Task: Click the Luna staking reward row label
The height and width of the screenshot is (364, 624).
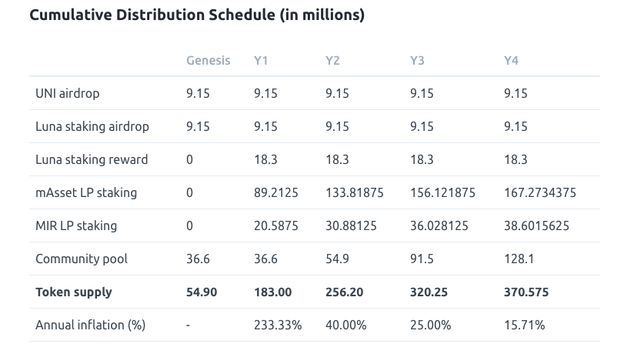Action: point(92,160)
